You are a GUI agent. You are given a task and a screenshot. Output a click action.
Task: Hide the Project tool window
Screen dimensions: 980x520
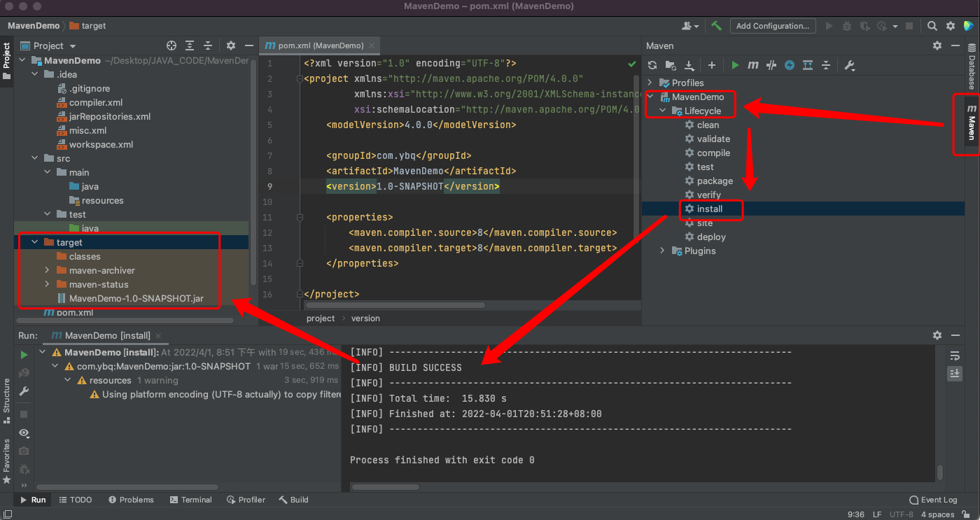click(x=249, y=45)
